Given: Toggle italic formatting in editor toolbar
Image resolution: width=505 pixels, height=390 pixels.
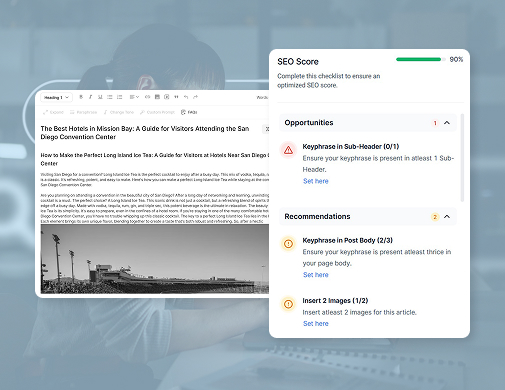Looking at the screenshot, I should tap(90, 97).
